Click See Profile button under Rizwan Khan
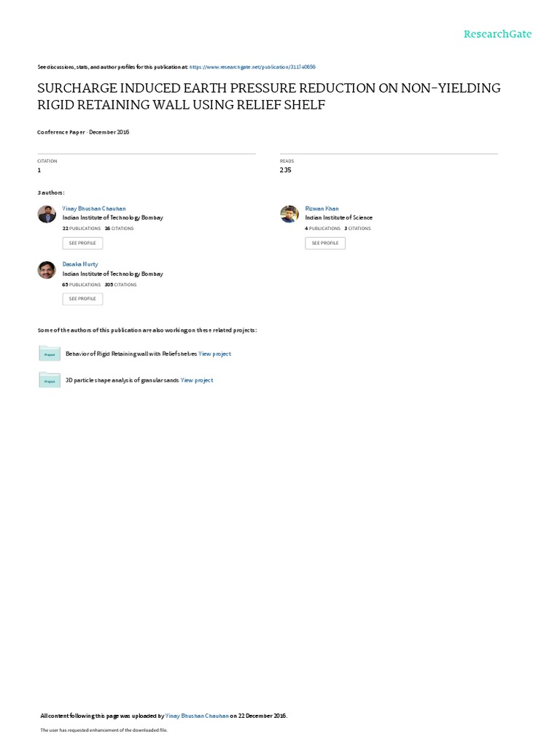This screenshot has height=747, width=560. point(325,243)
